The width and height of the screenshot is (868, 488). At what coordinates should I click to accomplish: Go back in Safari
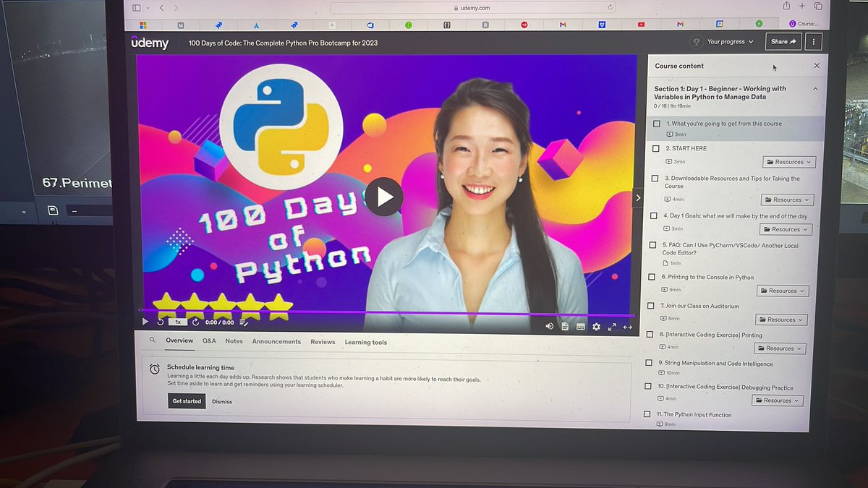161,7
